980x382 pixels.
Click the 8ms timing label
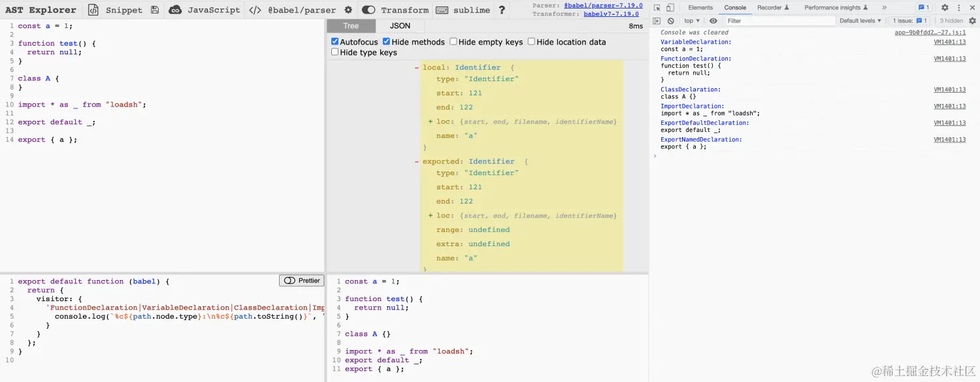[636, 26]
